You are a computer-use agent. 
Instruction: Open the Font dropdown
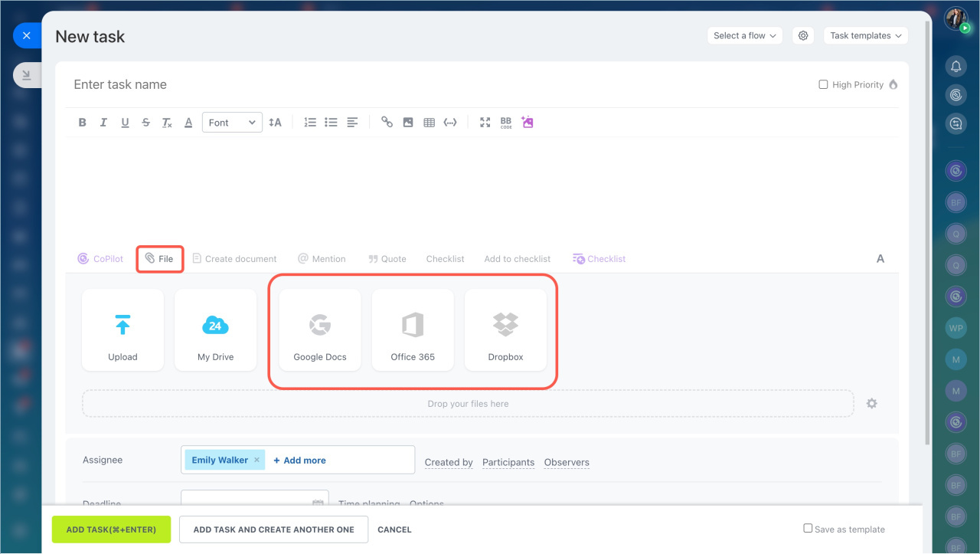(x=232, y=123)
